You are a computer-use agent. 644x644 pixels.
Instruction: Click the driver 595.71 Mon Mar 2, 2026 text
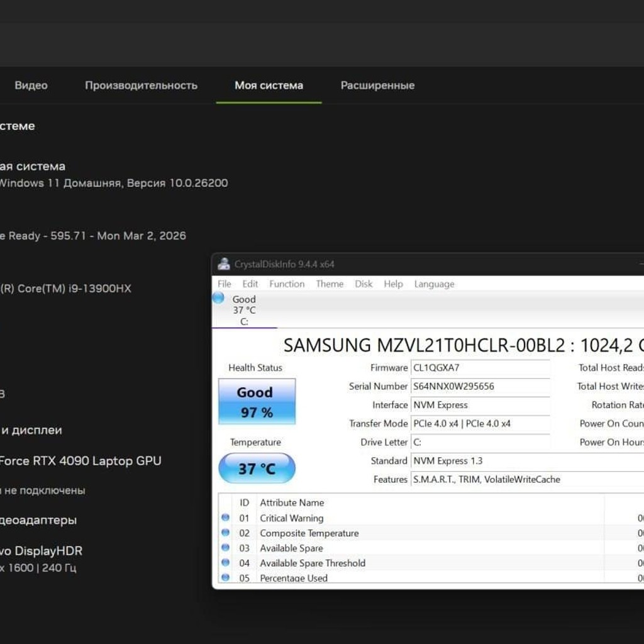93,236
